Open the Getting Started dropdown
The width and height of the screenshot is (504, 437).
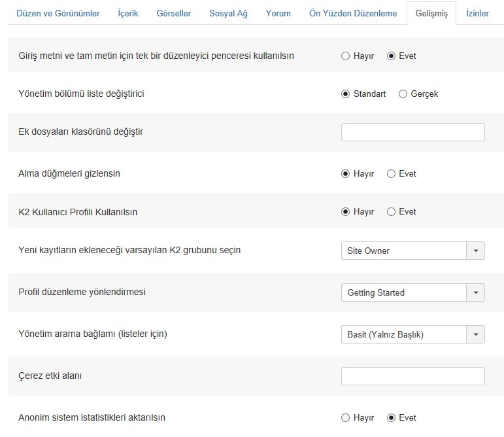pos(412,292)
